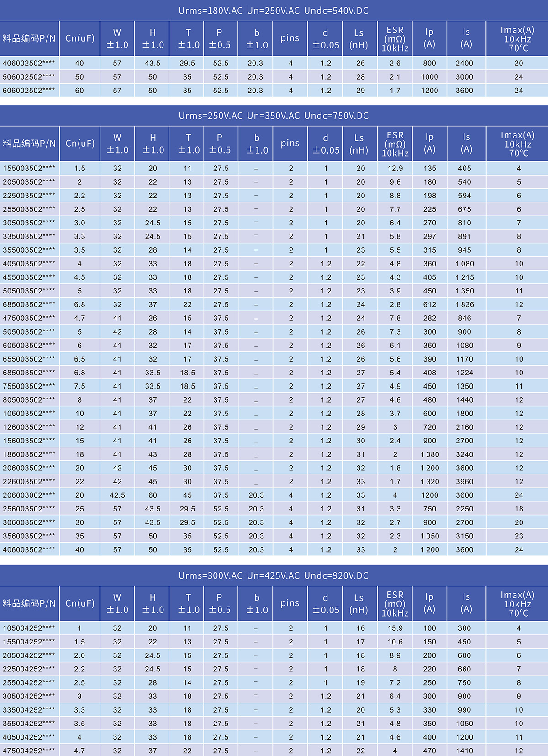Click the Ip value 612
Screen dimensions: 548x756
tap(430, 305)
